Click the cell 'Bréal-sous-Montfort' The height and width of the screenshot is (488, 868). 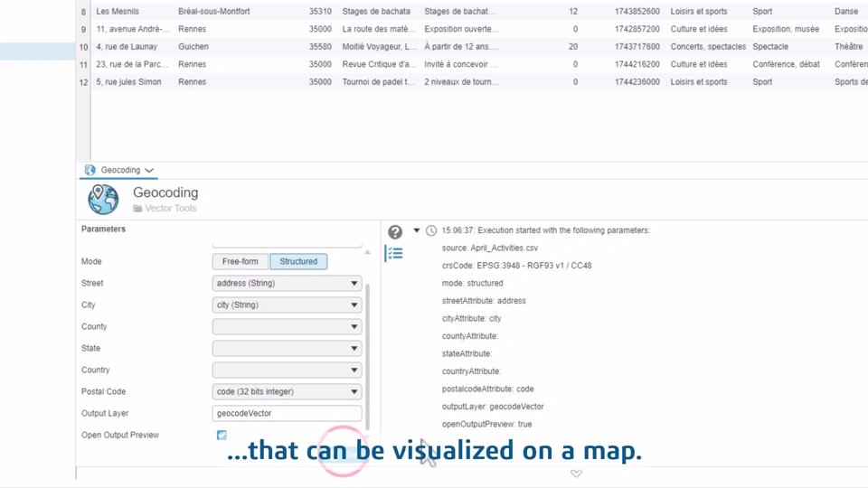tap(213, 11)
